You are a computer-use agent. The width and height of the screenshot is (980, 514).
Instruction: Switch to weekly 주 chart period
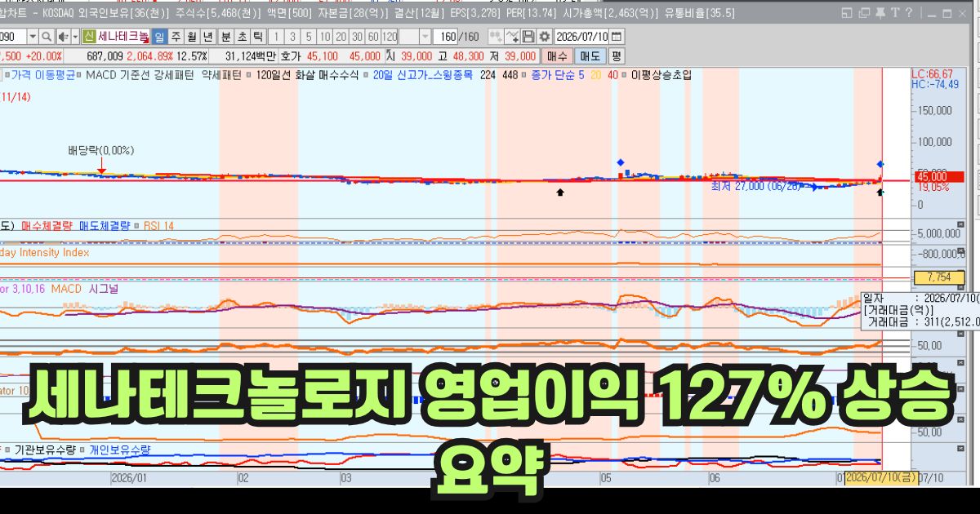176,37
